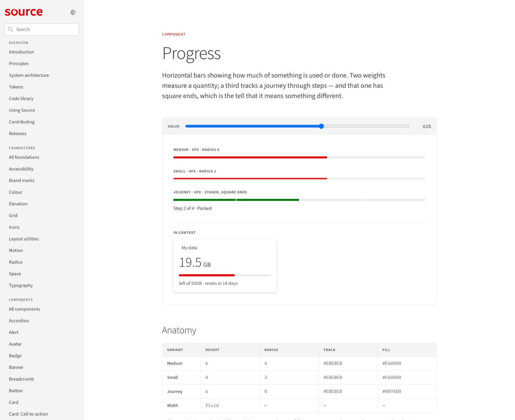Image resolution: width=515 pixels, height=420 pixels.
Task: Open the Introduction page
Action: coord(21,52)
